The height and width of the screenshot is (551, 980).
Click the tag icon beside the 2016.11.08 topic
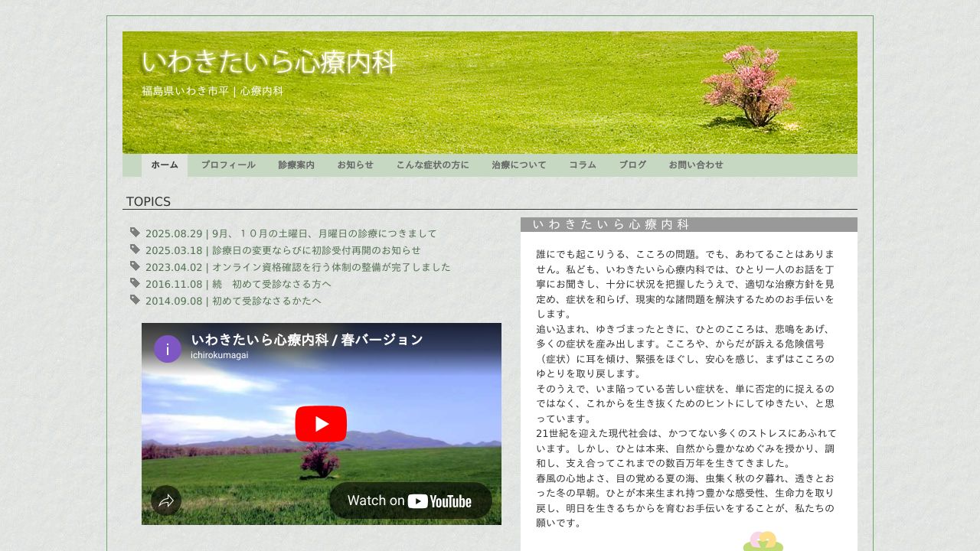[x=135, y=284]
